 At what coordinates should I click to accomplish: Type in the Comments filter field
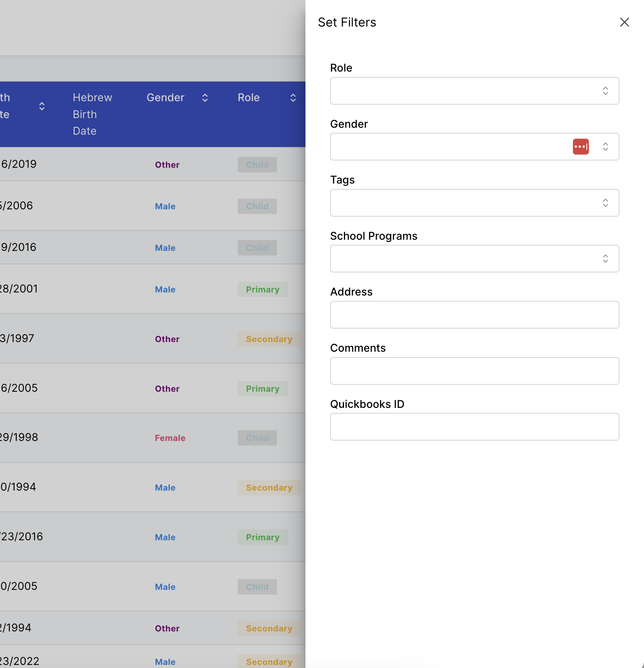474,371
